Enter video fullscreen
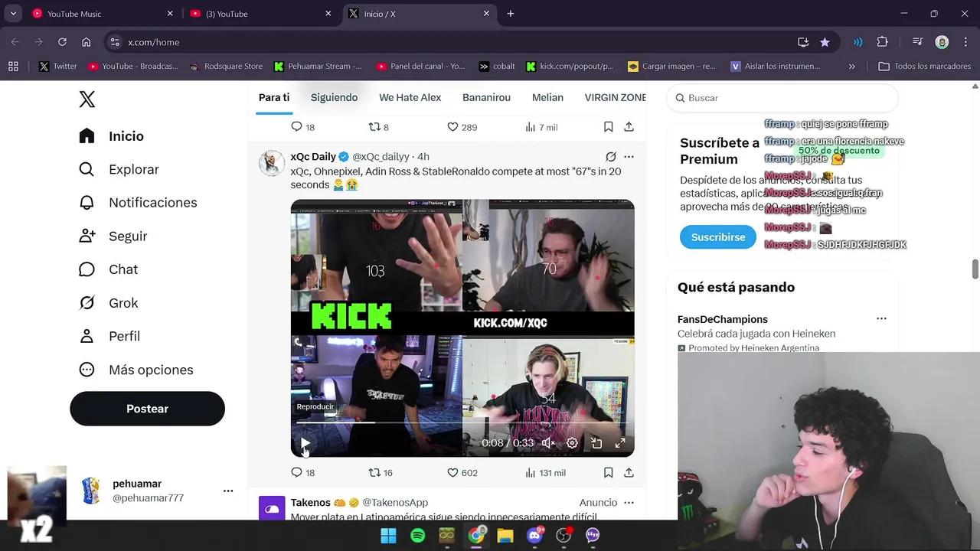 [x=621, y=443]
